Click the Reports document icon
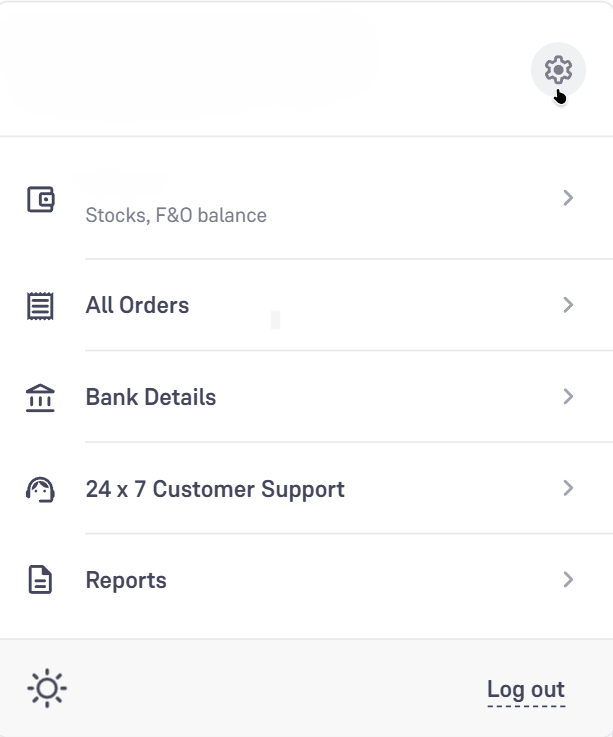The height and width of the screenshot is (737, 613). click(40, 581)
